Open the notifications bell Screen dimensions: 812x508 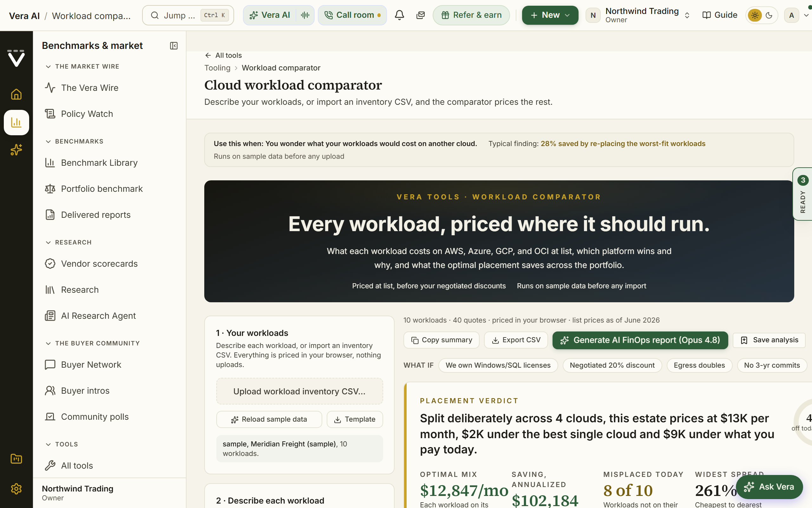399,15
